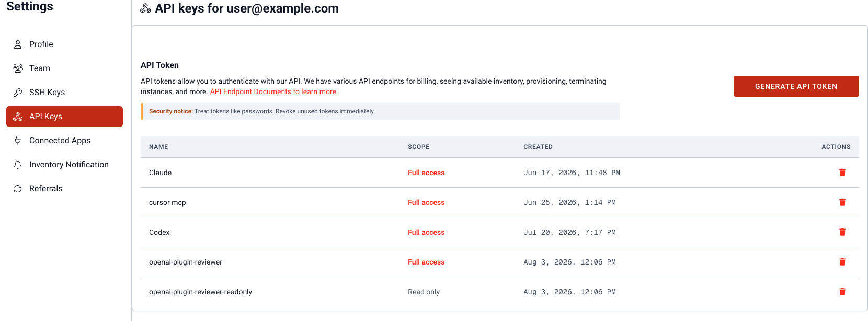Click the Jun 25, 2026, 1:14 PM date
The height and width of the screenshot is (321, 868).
[569, 202]
